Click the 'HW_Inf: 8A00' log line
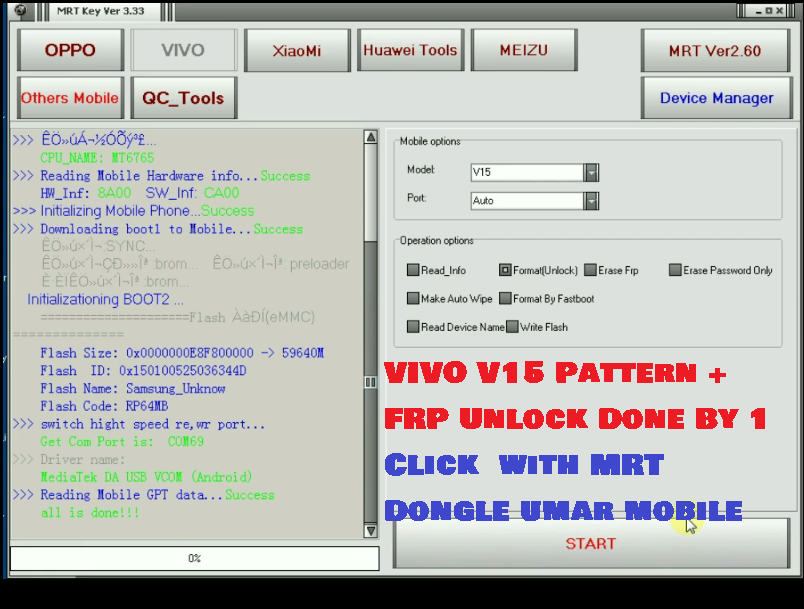Viewport: 804px width, 609px height. 139,193
